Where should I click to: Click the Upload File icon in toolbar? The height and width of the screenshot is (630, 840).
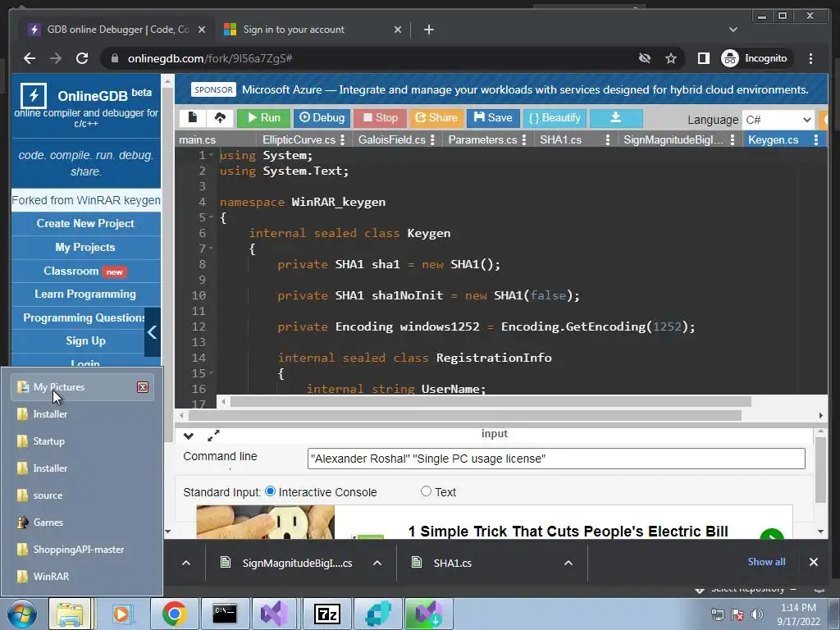click(x=220, y=118)
